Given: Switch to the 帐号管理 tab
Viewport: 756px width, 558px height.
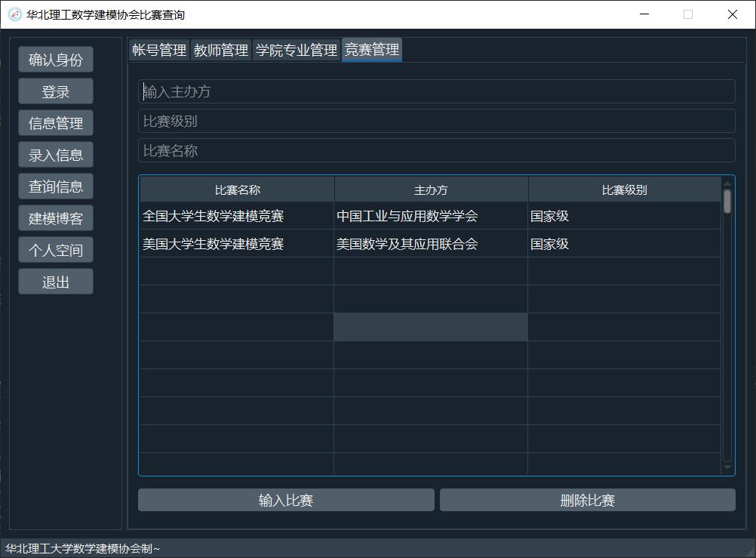Looking at the screenshot, I should point(158,50).
